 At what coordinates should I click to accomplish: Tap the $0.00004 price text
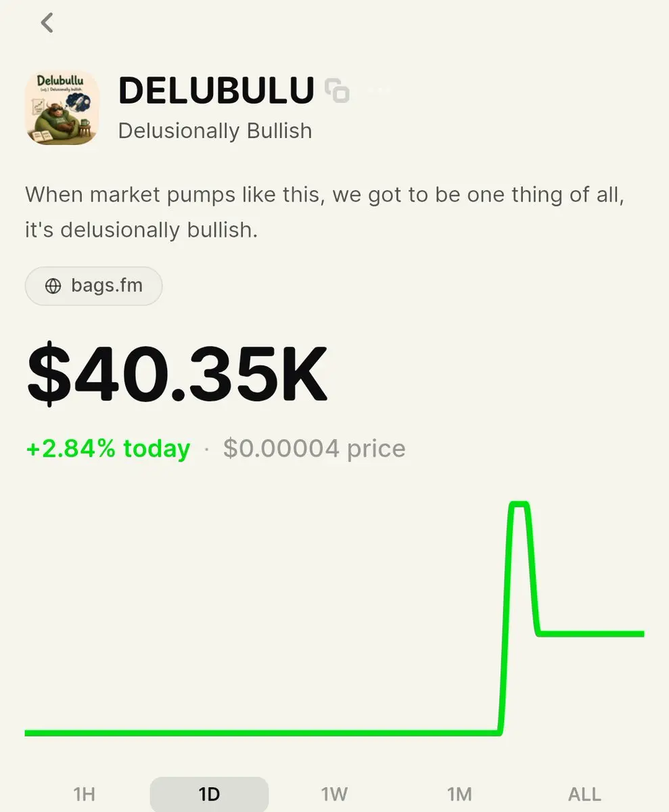tap(315, 449)
